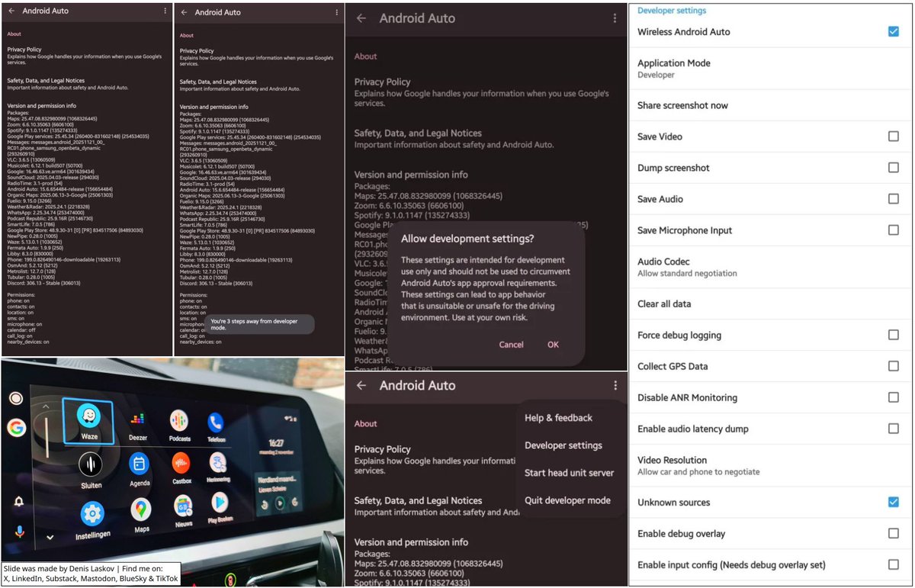Launch the Play Boeken app
Screen dimensions: 915x588
point(220,502)
